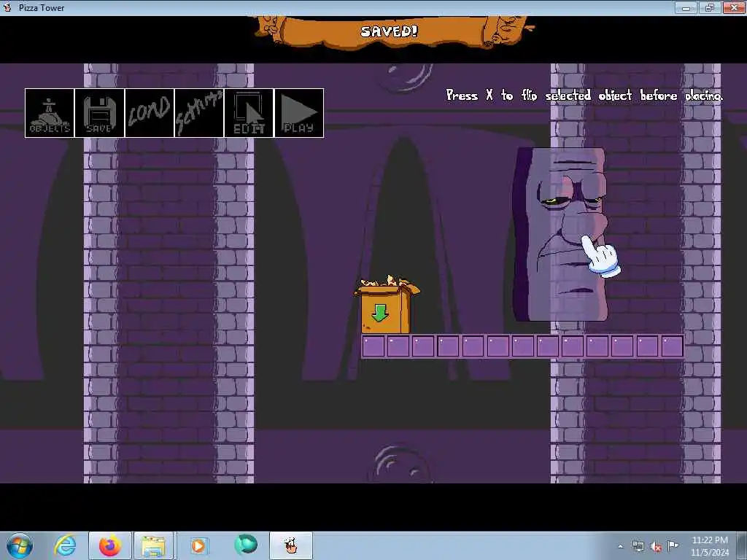Image resolution: width=747 pixels, height=560 pixels.
Task: Launch Internet Explorer from the taskbar
Action: tap(65, 545)
